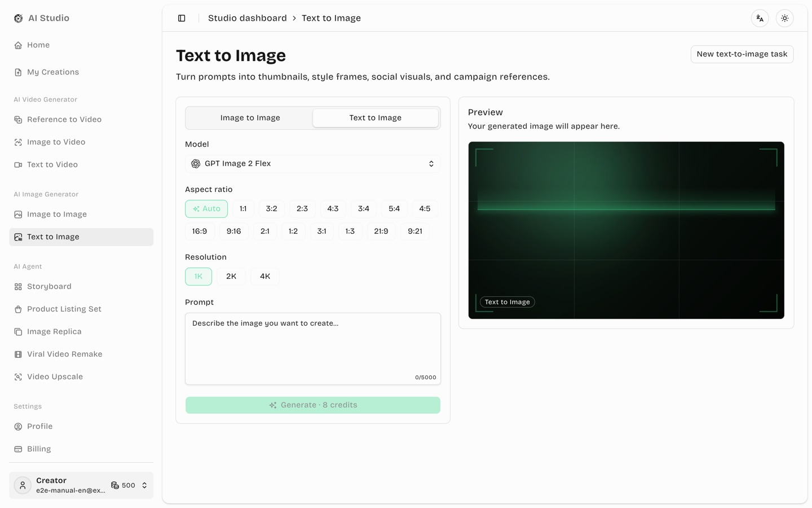
Task: Click the Text to Image preview badge
Action: [507, 302]
